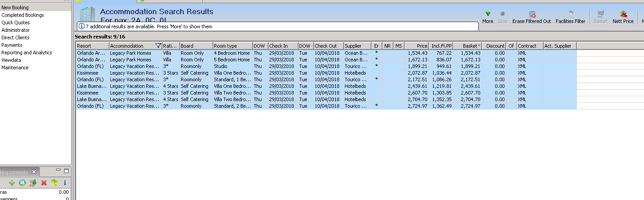Open Reporting and Analytics in the sidebar
Image resolution: width=644 pixels, height=200 pixels.
27,53
